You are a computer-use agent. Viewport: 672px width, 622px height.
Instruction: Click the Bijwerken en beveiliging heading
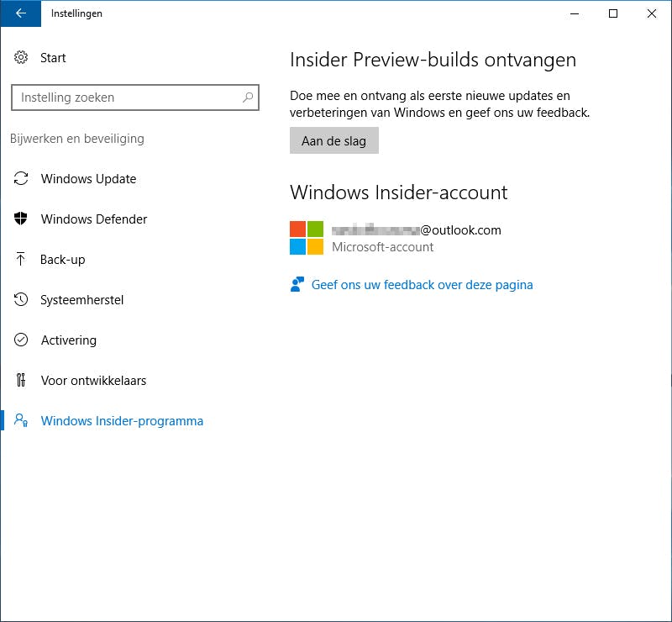[x=77, y=139]
